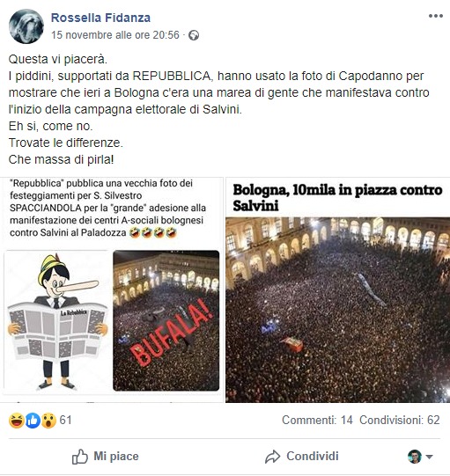Open the post options three-dots menu
This screenshot has height=476, width=450.
(435, 16)
